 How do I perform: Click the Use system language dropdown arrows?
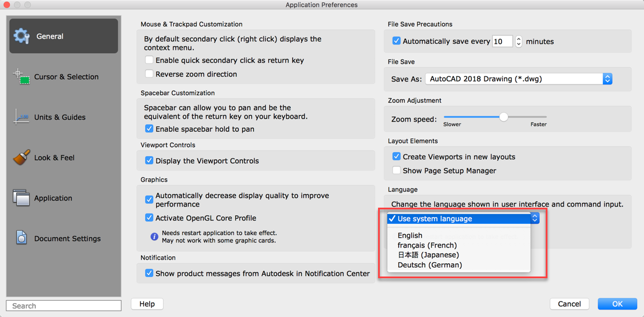(535, 219)
